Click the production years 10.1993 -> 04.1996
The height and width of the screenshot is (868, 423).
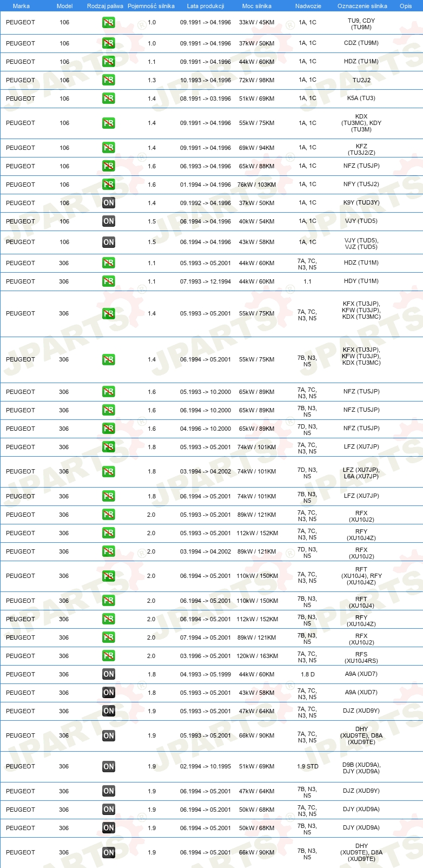[206, 80]
